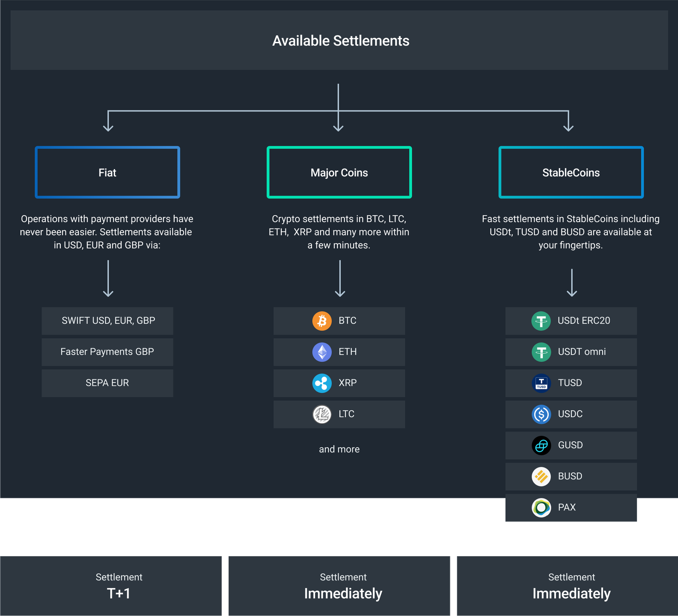
Task: Click the Tether icon beside USDt ERC20
Action: click(541, 321)
